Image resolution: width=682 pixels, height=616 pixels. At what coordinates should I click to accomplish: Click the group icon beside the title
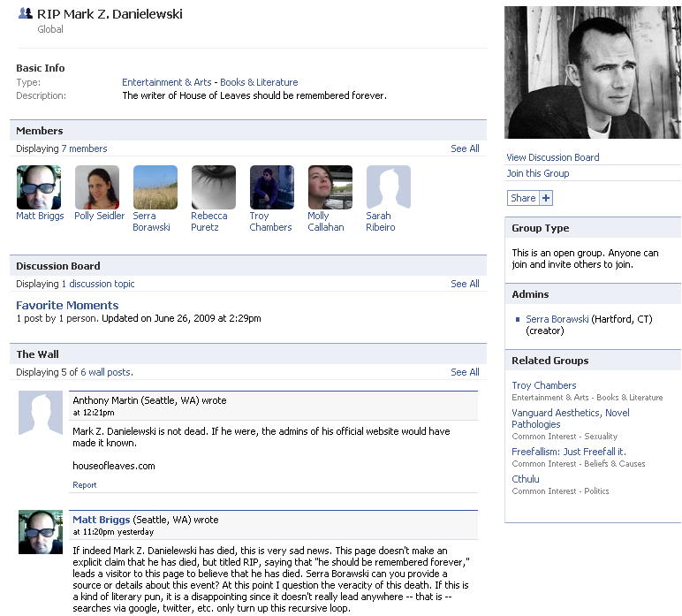(x=26, y=13)
